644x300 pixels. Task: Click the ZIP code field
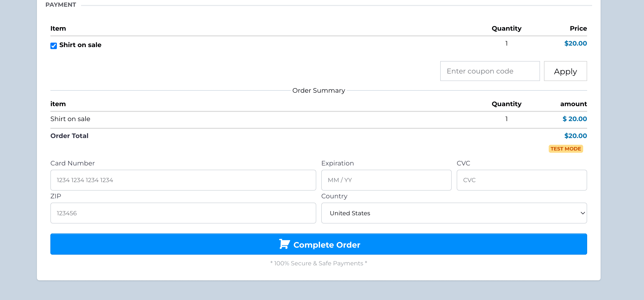(x=183, y=213)
